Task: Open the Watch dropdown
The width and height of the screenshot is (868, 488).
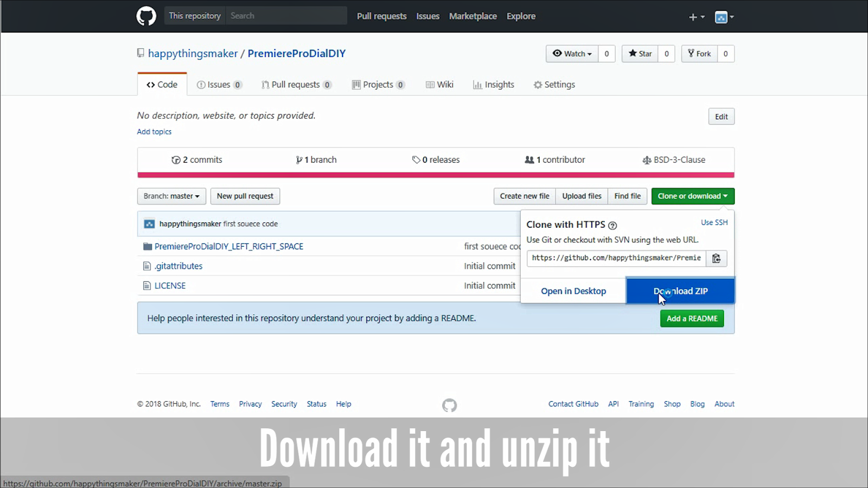Action: (572, 54)
